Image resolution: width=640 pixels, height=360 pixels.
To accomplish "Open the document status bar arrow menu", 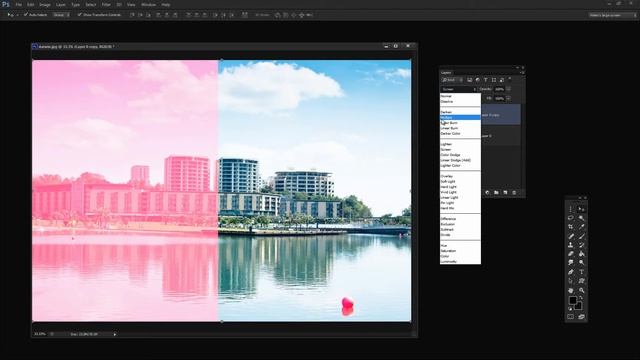I will click(115, 334).
